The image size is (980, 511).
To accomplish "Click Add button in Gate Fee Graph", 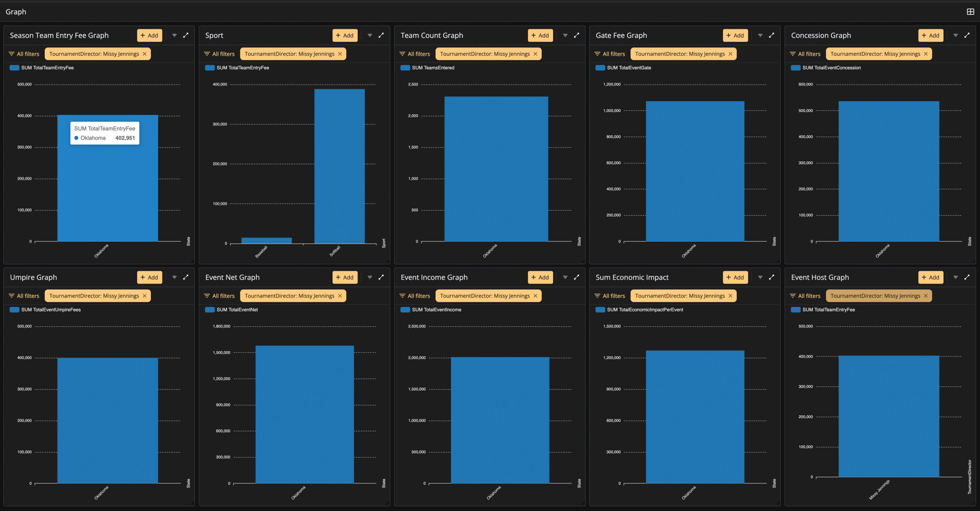I will tap(735, 36).
